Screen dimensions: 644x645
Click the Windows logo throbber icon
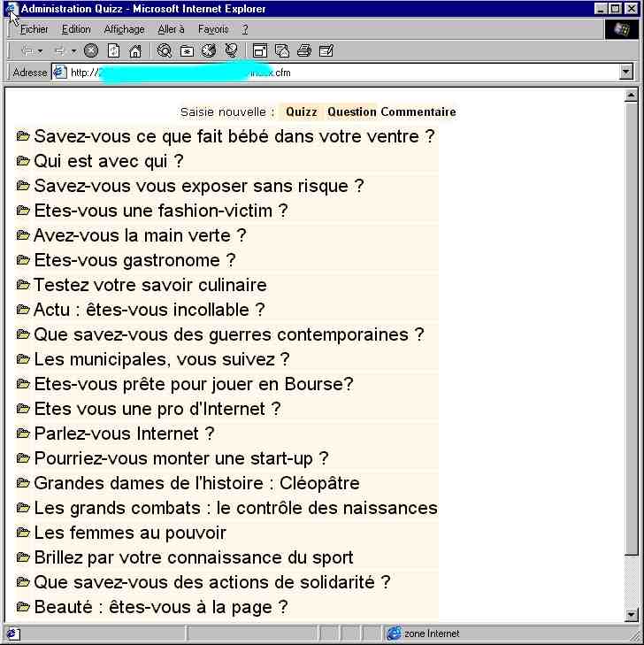621,29
